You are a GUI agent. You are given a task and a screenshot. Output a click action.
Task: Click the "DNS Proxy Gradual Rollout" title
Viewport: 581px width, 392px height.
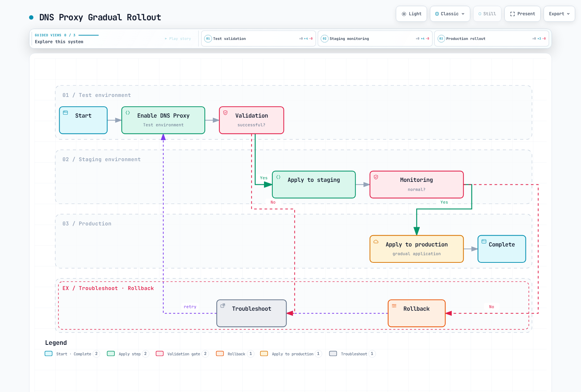point(100,17)
